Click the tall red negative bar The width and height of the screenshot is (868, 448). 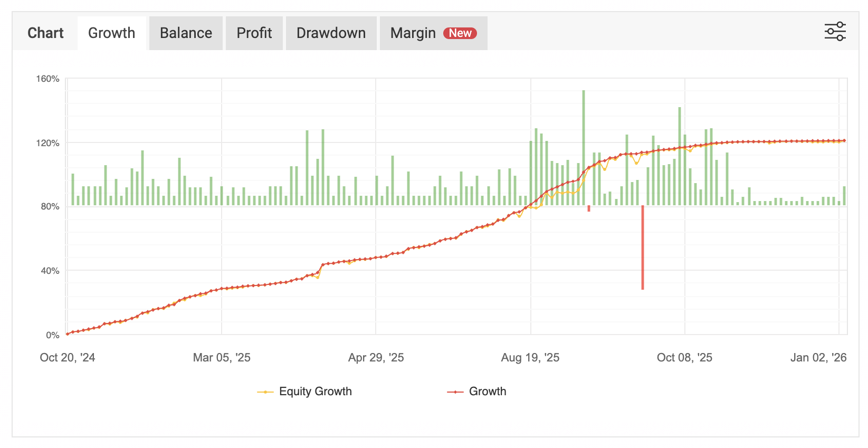click(x=642, y=248)
